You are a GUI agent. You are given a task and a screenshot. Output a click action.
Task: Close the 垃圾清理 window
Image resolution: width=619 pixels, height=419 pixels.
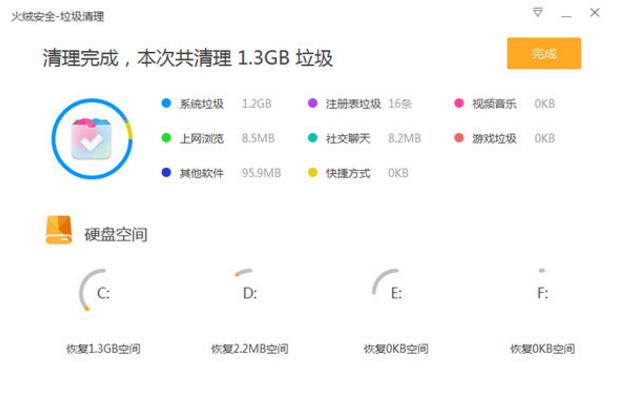point(596,13)
